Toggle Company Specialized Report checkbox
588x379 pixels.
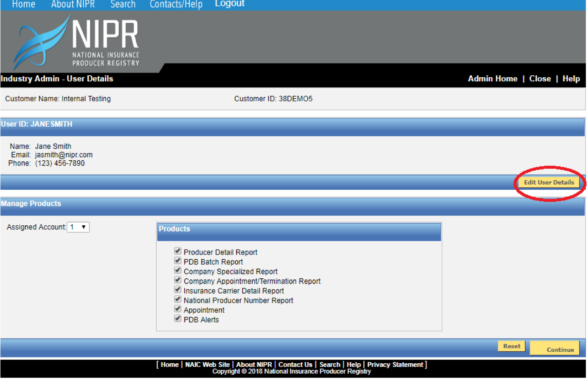(x=177, y=271)
